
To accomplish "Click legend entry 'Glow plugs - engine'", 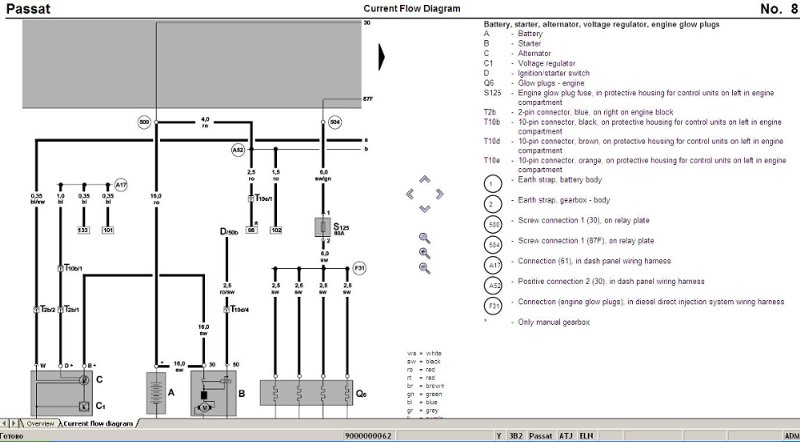I will (x=551, y=83).
